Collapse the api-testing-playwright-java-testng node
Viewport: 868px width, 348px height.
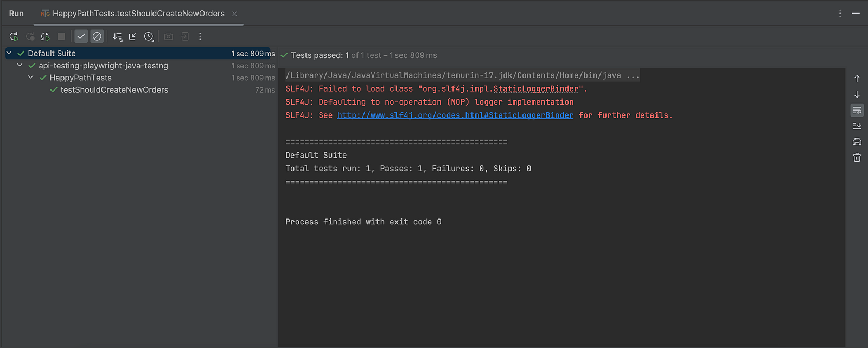pos(20,65)
